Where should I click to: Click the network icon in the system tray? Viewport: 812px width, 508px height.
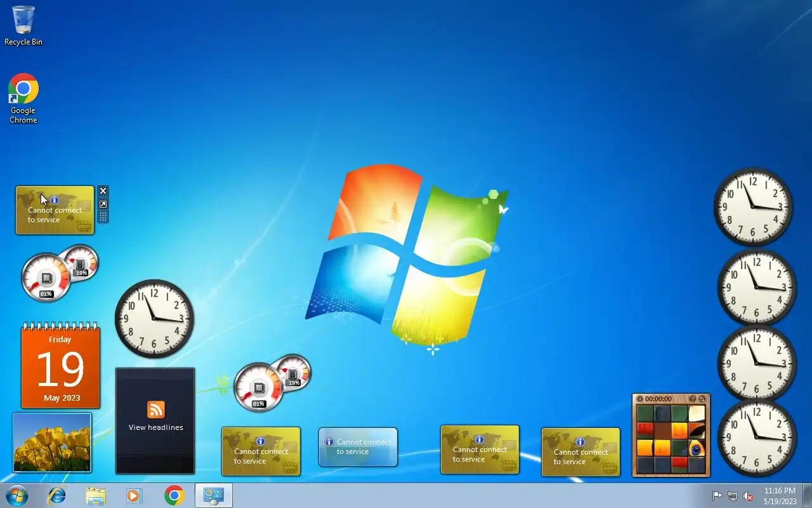coord(733,496)
